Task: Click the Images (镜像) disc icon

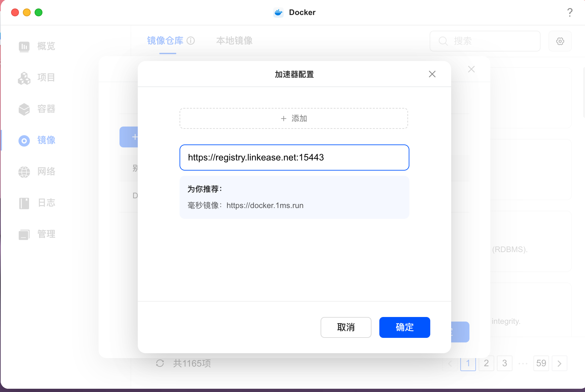Action: click(24, 141)
